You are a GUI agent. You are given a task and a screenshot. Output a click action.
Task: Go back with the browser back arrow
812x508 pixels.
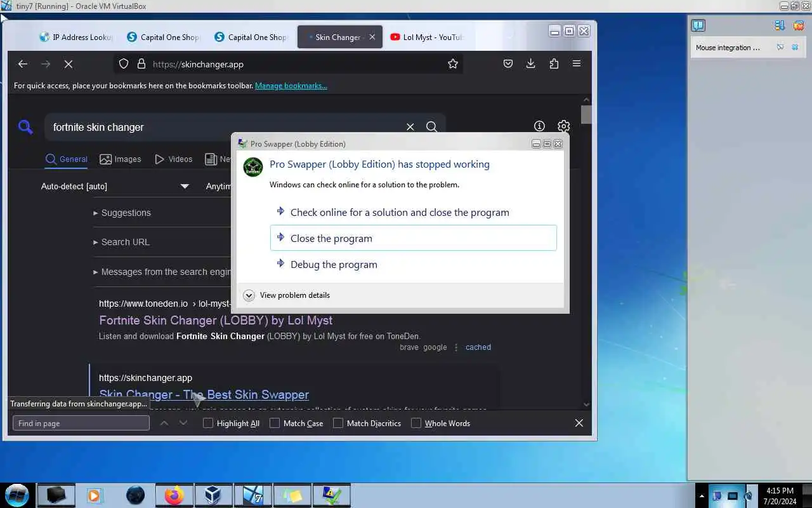(x=23, y=63)
